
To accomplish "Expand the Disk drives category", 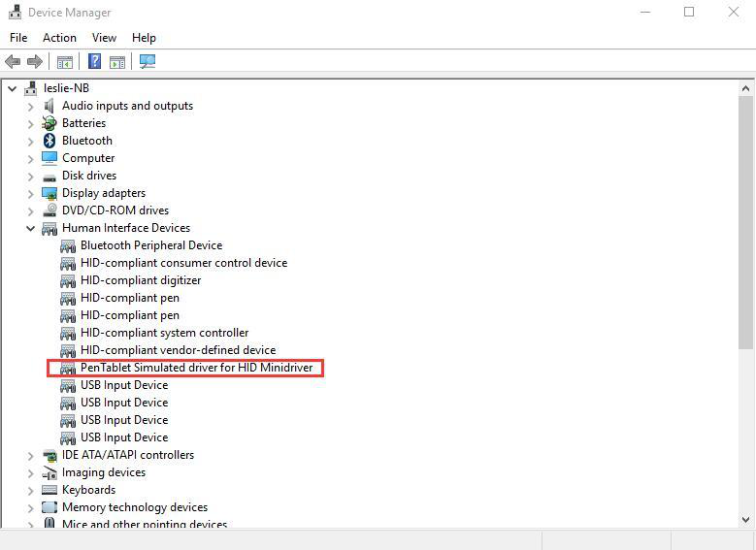I will click(31, 176).
